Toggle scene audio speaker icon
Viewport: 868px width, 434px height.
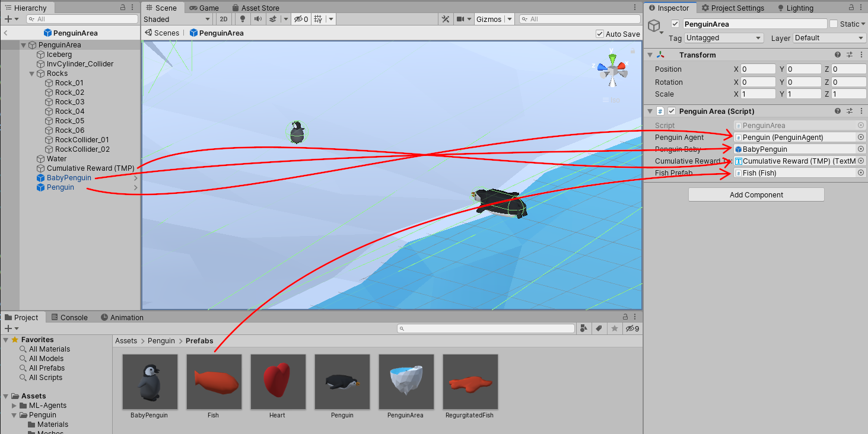pos(257,19)
